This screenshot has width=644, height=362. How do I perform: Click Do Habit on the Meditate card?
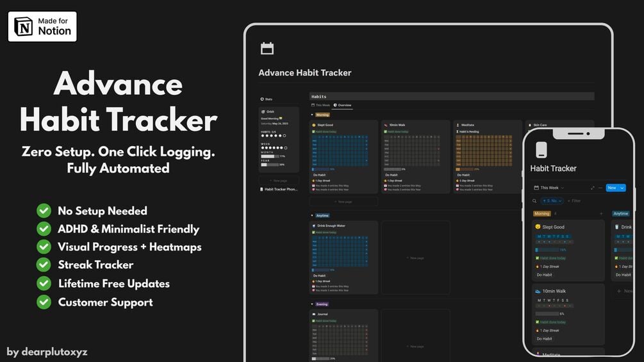click(463, 175)
